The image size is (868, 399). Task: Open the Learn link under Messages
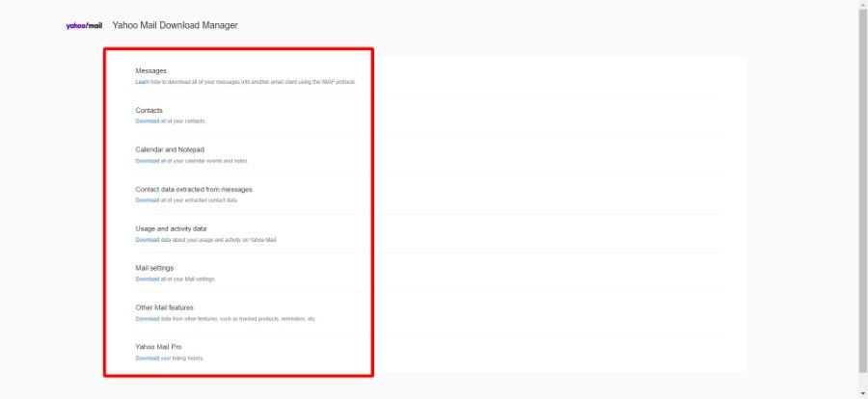coord(143,82)
